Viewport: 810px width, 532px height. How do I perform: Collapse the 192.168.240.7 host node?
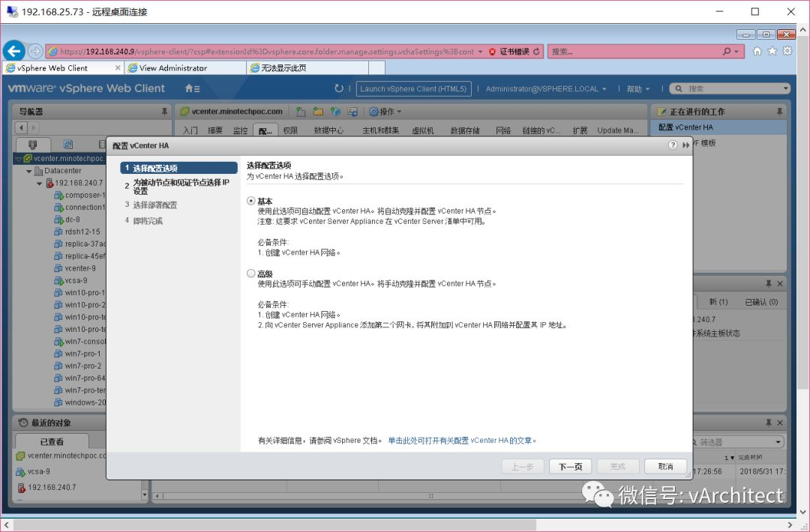pyautogui.click(x=39, y=183)
